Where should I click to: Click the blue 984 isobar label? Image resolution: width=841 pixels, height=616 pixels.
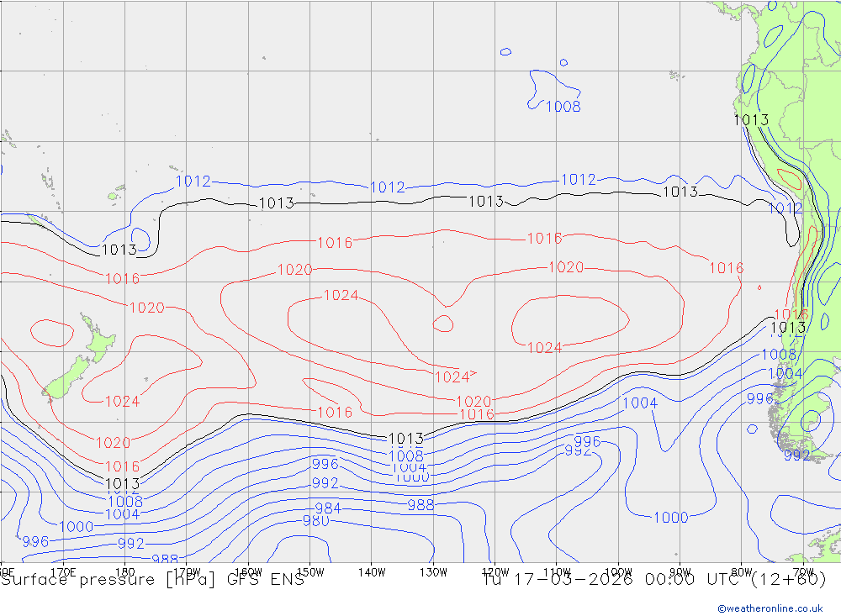coord(328,508)
